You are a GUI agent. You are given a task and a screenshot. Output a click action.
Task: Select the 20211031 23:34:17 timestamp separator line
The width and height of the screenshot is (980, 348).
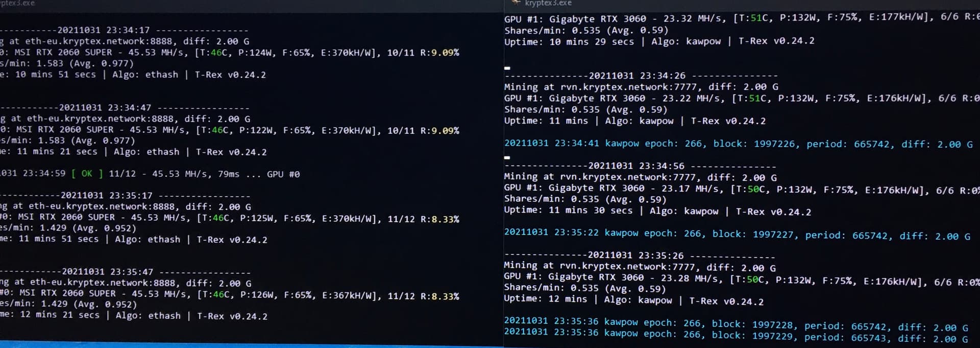tap(124, 30)
